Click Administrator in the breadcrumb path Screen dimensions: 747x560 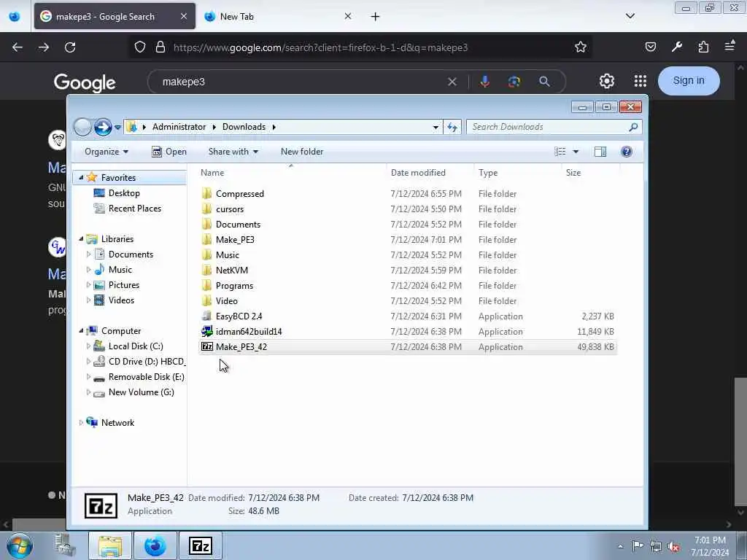click(x=179, y=127)
